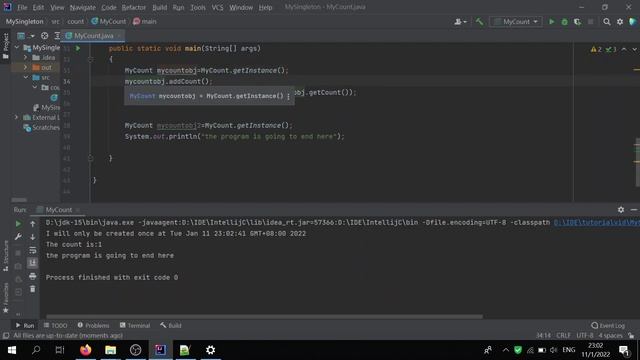Expand all items in Project panel
Image resolution: width=640 pixels, height=360 pixels.
[57, 36]
